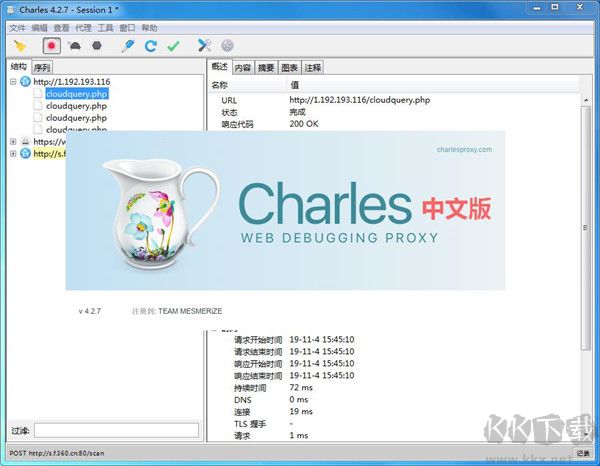
Task: Select the 内容 tab
Action: [243, 68]
